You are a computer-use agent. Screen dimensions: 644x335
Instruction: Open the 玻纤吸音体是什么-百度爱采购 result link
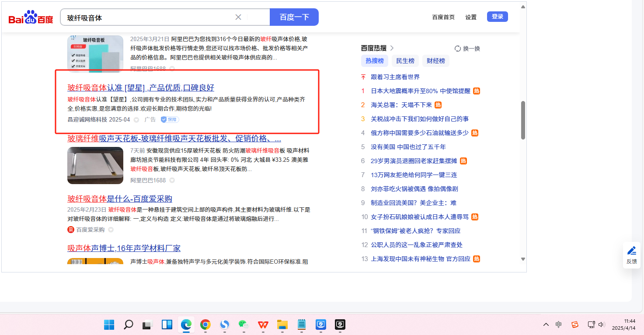coord(119,199)
